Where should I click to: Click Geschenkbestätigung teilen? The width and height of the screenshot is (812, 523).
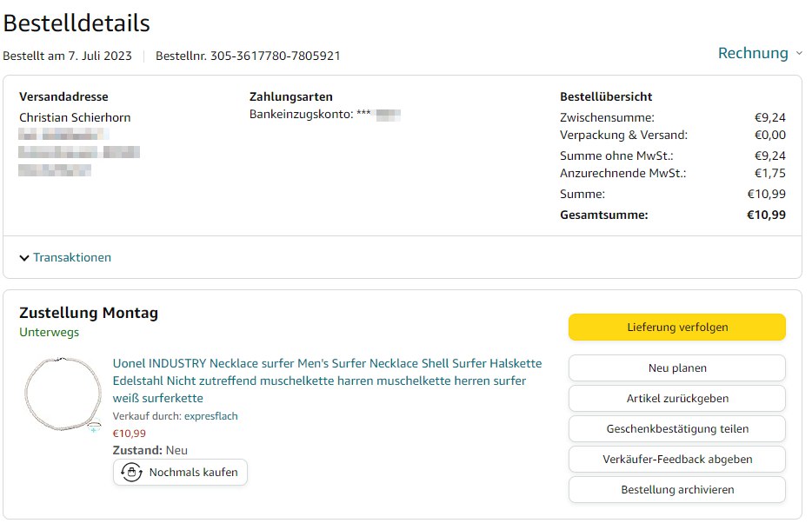676,429
